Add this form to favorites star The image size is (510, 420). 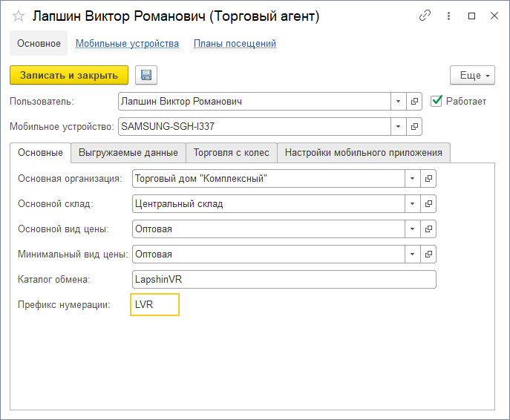19,16
